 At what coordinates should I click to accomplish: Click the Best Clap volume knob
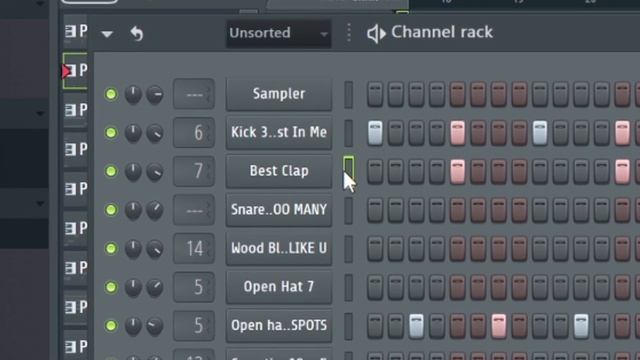tap(155, 171)
